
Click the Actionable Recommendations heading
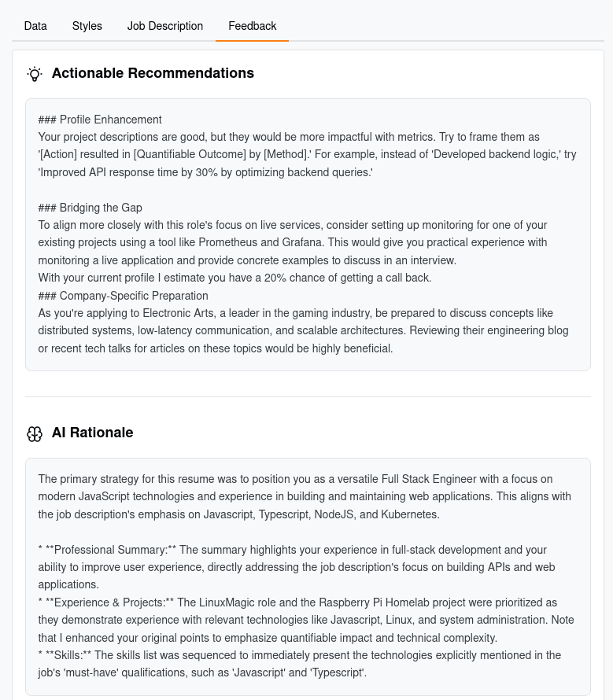(x=153, y=73)
